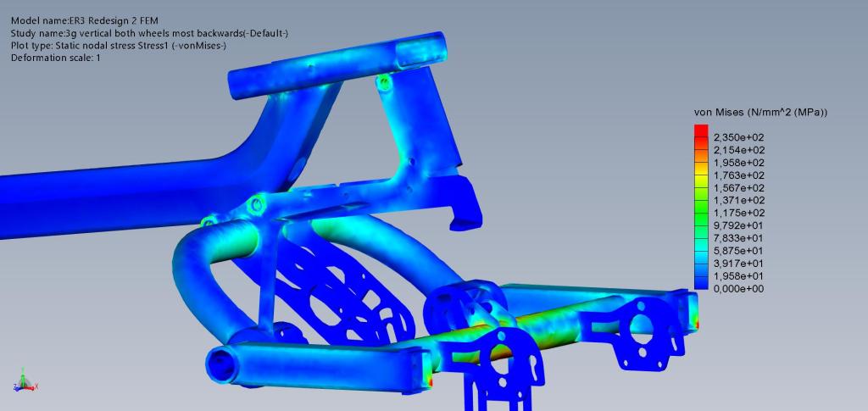Click the blue Z axis of the triad
This screenshot has height=411, width=868.
coord(19,387)
